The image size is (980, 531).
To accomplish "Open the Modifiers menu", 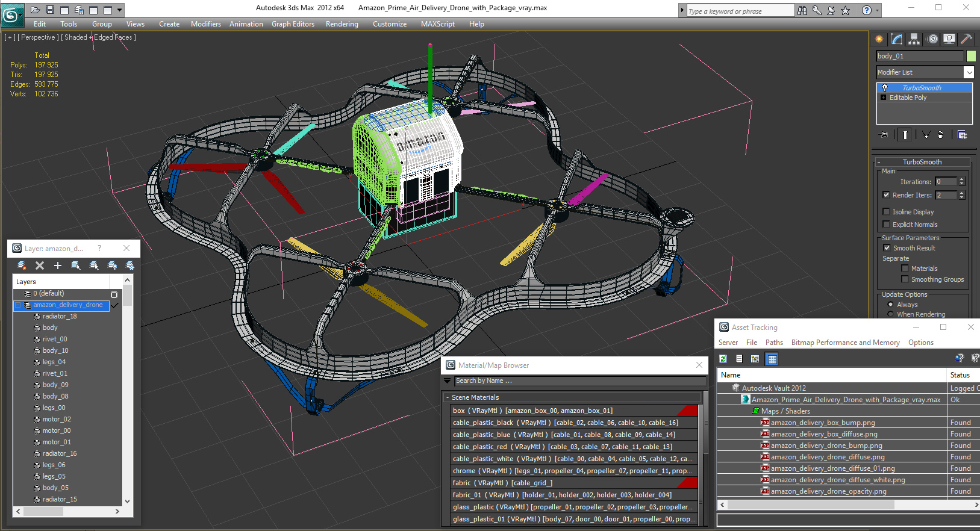I will point(206,24).
